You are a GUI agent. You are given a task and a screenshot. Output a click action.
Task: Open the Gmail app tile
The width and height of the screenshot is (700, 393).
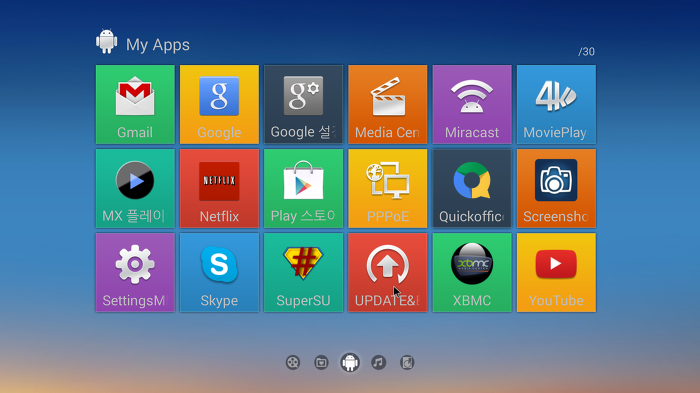coord(135,104)
